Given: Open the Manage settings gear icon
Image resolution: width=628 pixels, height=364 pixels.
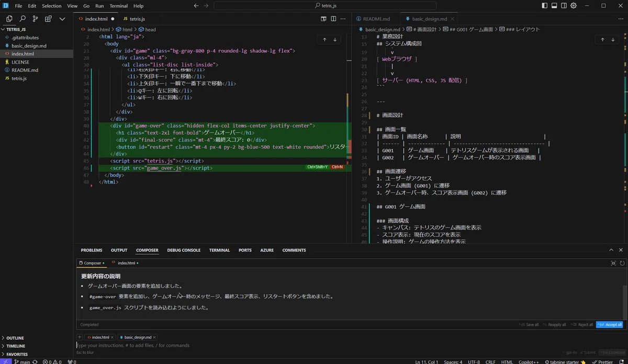Looking at the screenshot, I should point(574,6).
